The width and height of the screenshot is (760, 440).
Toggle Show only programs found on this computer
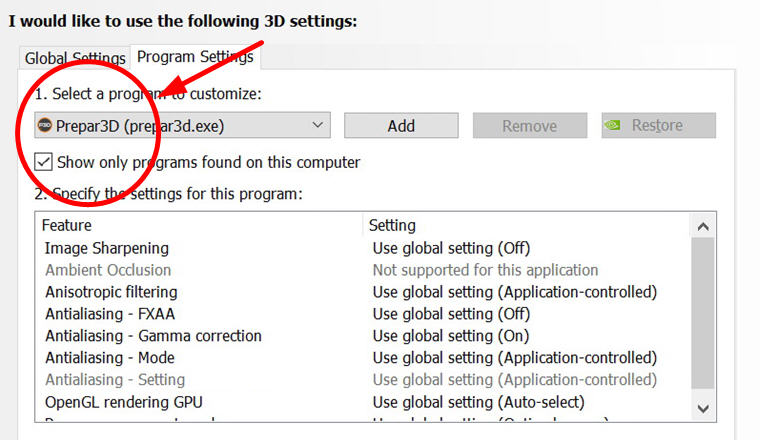44,161
